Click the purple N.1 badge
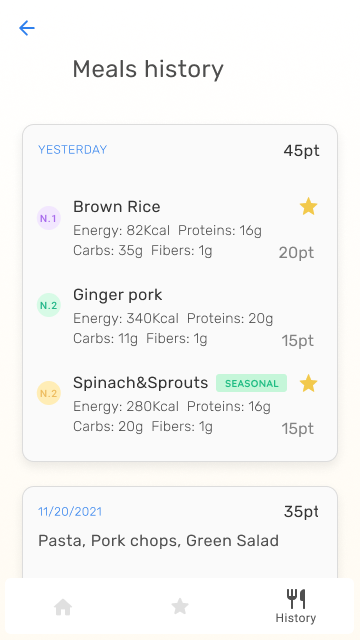 pyautogui.click(x=49, y=218)
